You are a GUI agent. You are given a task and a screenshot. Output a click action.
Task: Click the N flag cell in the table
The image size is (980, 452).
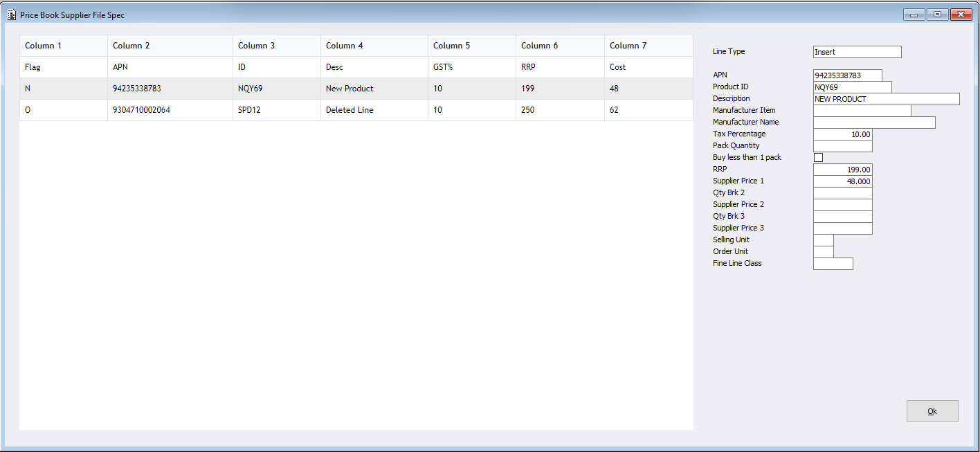point(64,89)
